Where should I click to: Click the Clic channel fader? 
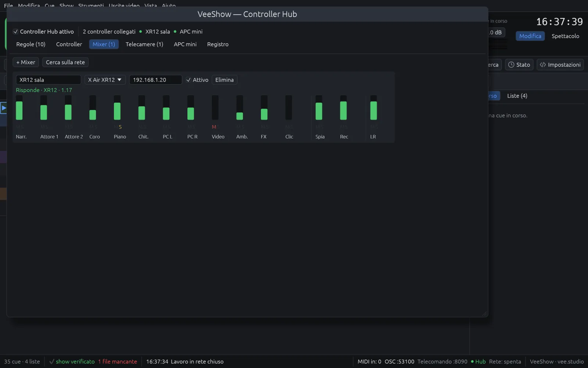coord(289,107)
